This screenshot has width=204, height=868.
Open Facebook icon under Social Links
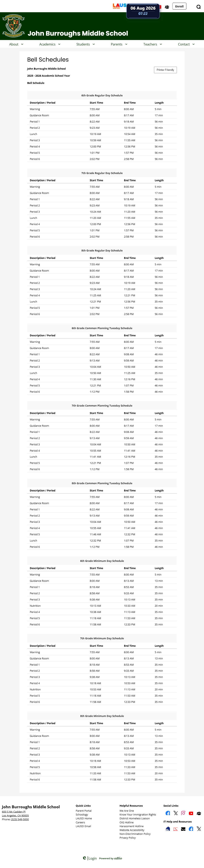coord(168,813)
